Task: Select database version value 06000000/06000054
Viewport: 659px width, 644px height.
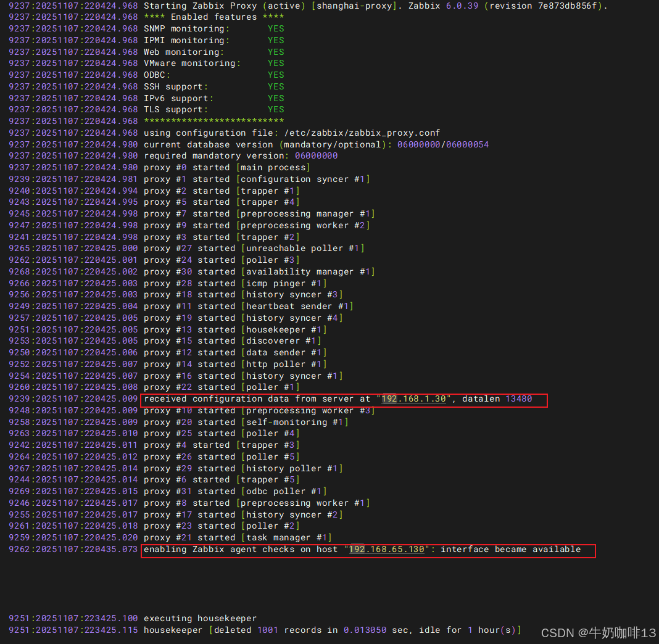Action: click(x=443, y=144)
